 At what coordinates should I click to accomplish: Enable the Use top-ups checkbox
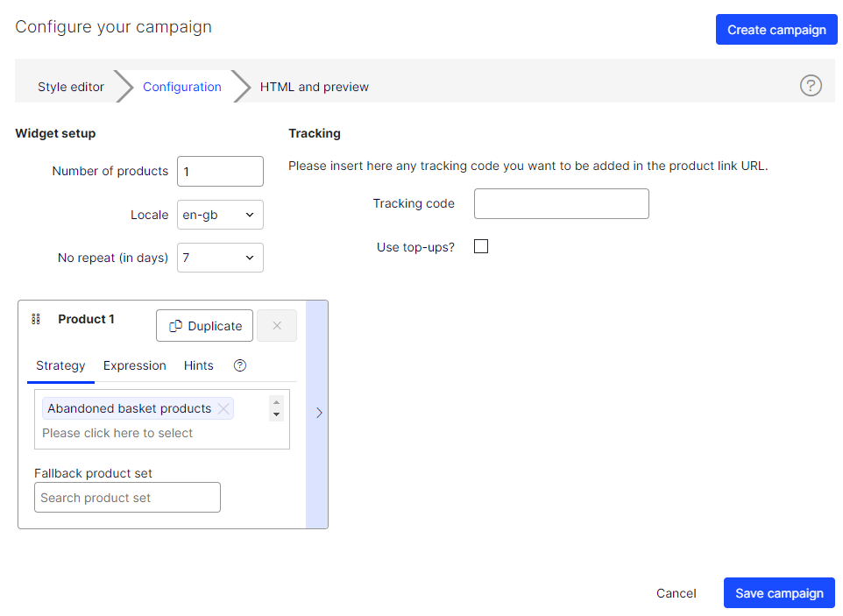point(481,246)
